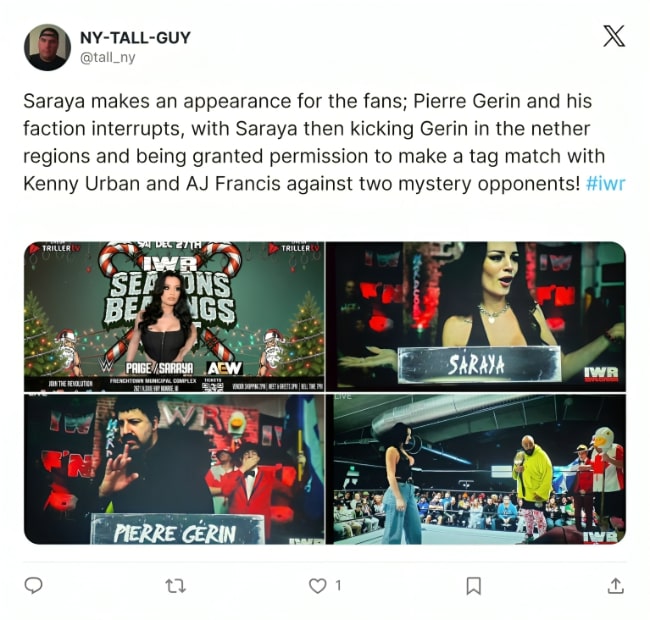Click the AEW logo on the poster
This screenshot has width=650, height=620.
click(224, 368)
